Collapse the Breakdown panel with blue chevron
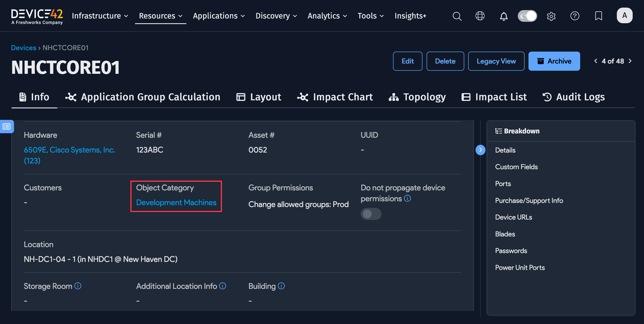Image resolution: width=644 pixels, height=324 pixels. (481, 150)
